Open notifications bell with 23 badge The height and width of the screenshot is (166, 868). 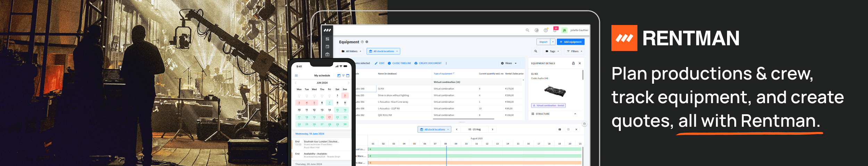555,30
